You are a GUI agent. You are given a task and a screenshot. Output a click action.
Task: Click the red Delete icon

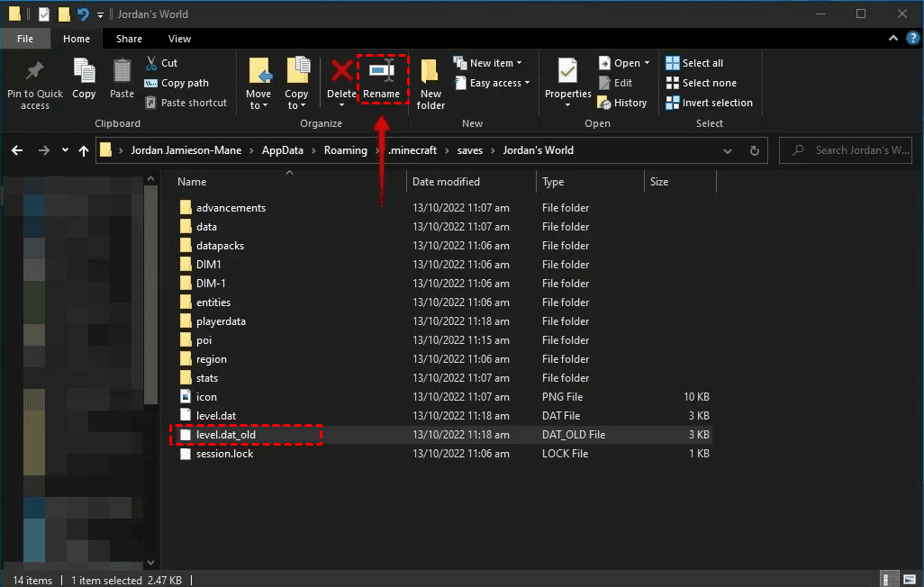click(341, 73)
